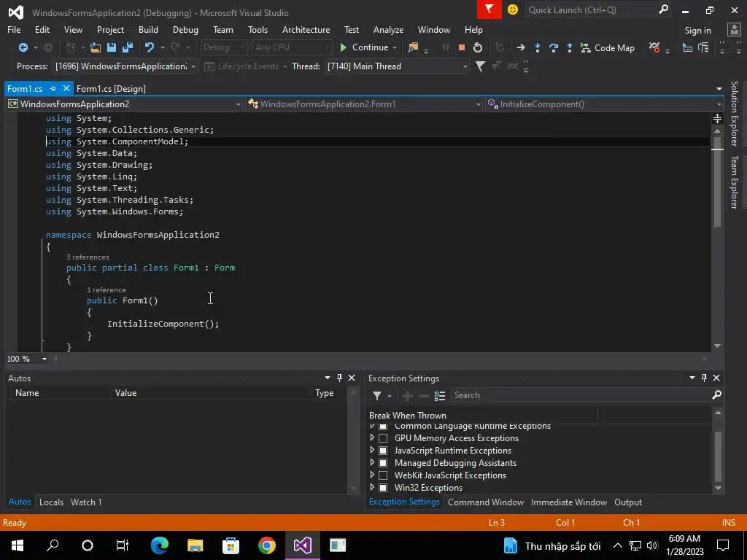Viewport: 747px width, 560px height.
Task: Open the Solution Explorer side tab
Action: coord(734,114)
